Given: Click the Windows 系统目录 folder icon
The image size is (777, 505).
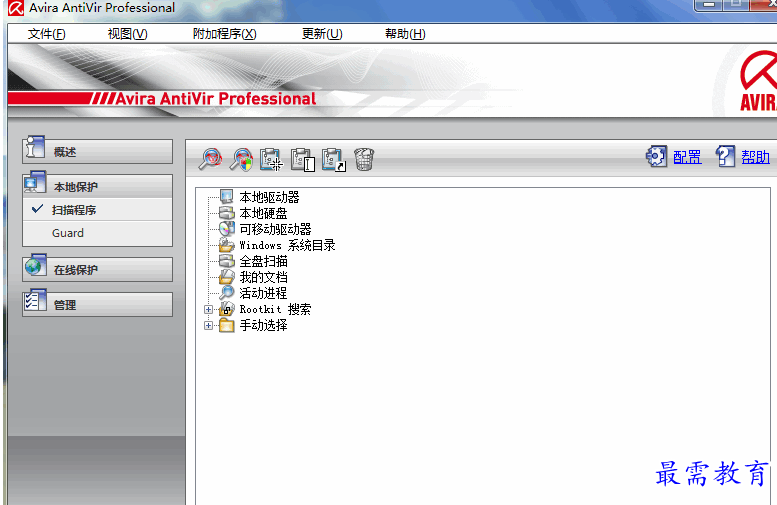Looking at the screenshot, I should (x=226, y=245).
